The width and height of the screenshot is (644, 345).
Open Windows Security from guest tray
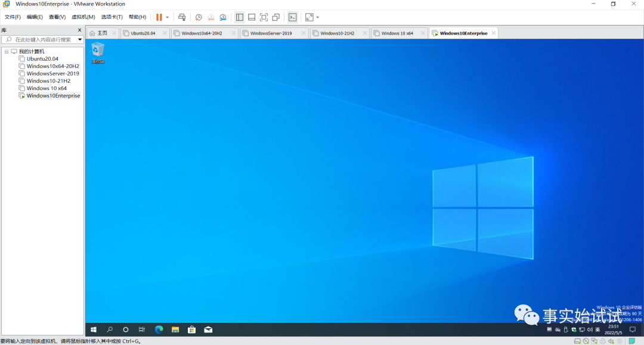[x=574, y=330]
